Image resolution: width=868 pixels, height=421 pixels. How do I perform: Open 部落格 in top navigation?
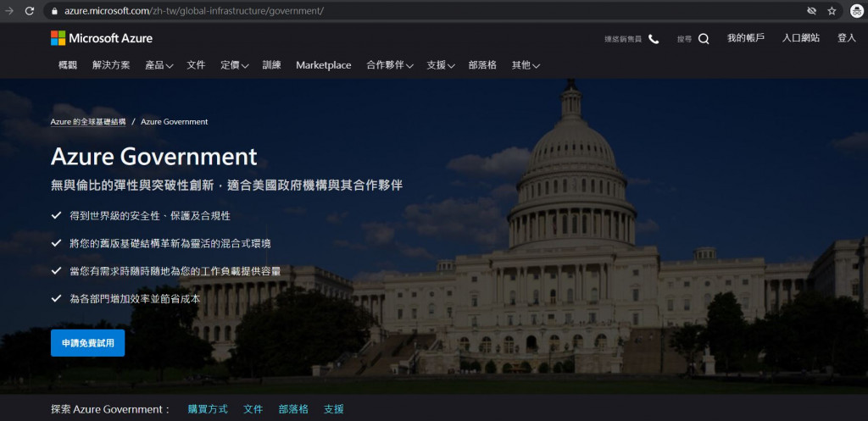(482, 65)
